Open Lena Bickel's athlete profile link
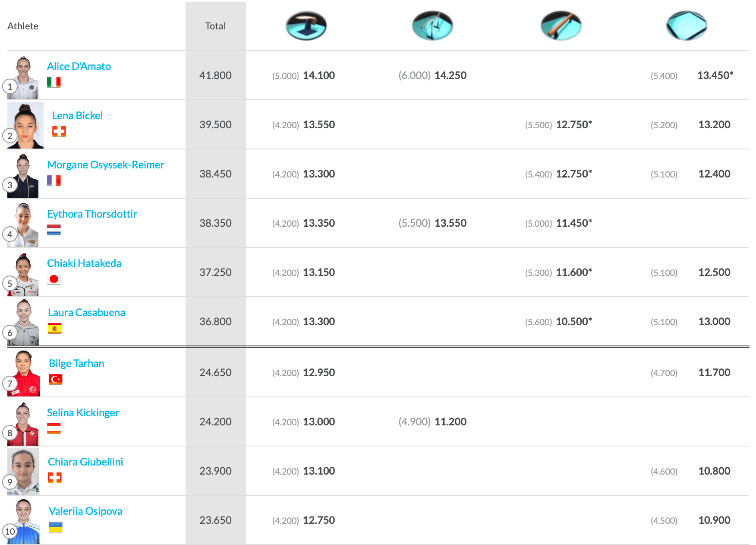Screen dimensions: 756x545 point(78,116)
